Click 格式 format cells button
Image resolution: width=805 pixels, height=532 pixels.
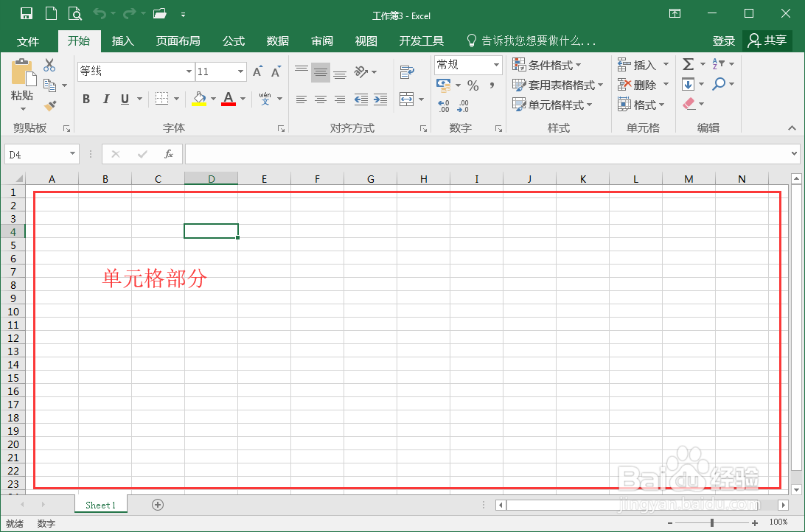click(x=640, y=105)
